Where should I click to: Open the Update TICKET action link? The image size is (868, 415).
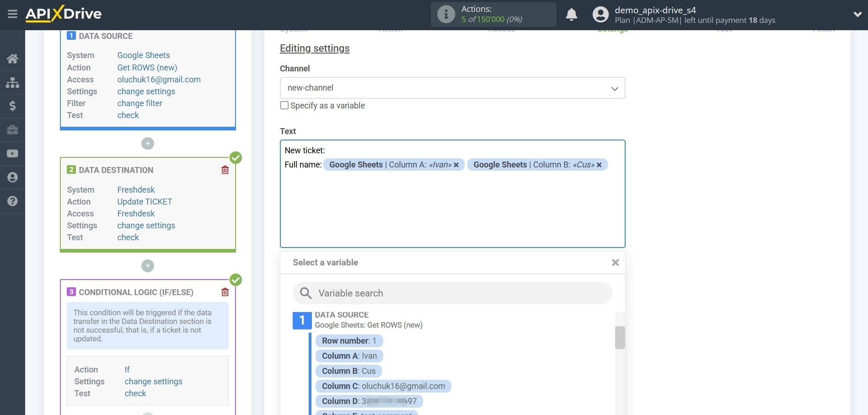(145, 202)
